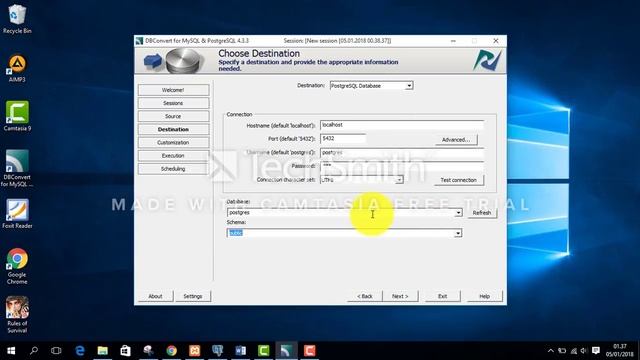
Task: Open Task View from the taskbar
Action: (x=56, y=351)
